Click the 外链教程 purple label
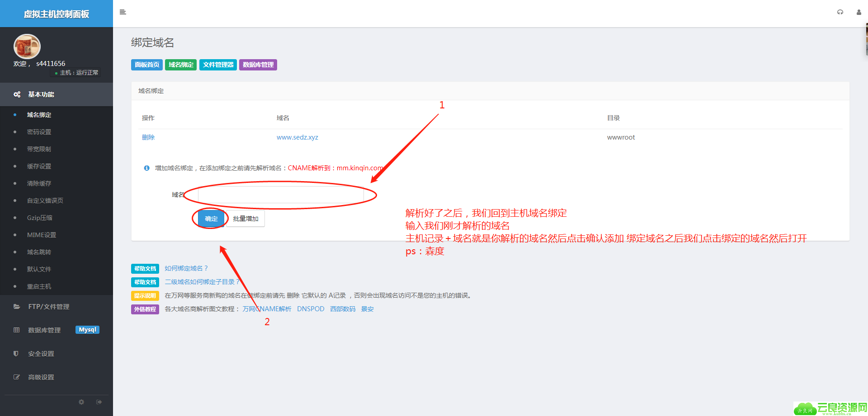Screen dimensions: 868x416 (x=145, y=309)
